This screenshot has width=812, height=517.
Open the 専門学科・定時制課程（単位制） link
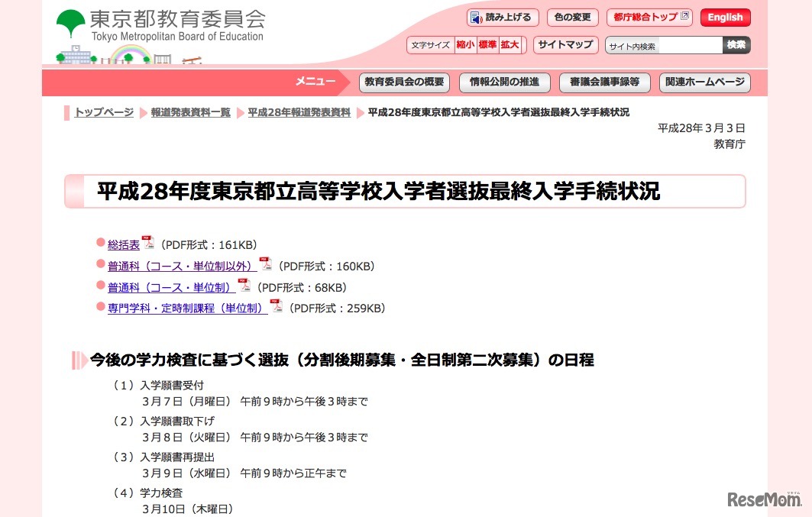tap(187, 308)
